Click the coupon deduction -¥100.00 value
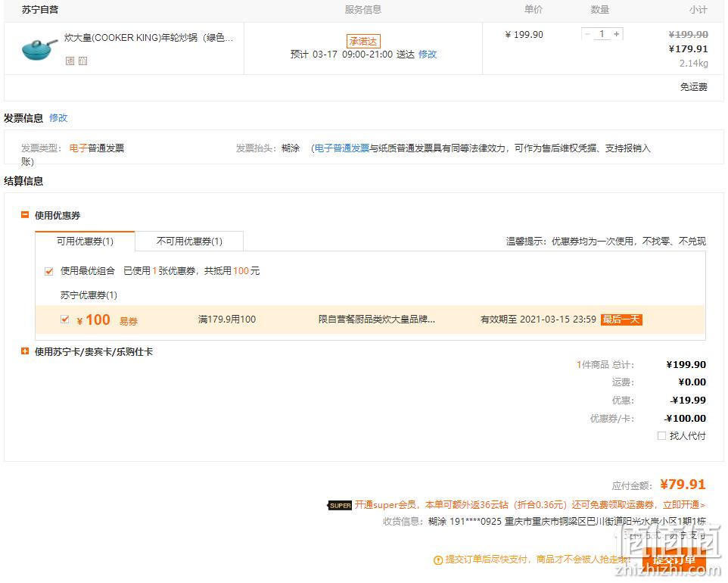 click(x=686, y=418)
